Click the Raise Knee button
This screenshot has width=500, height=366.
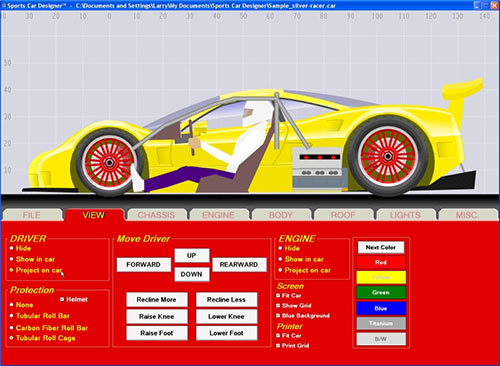point(157,316)
